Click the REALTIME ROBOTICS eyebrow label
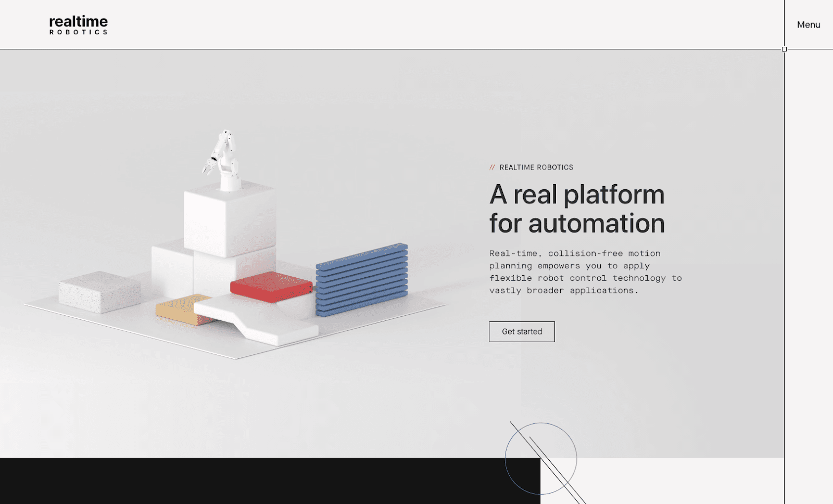 [x=536, y=167]
